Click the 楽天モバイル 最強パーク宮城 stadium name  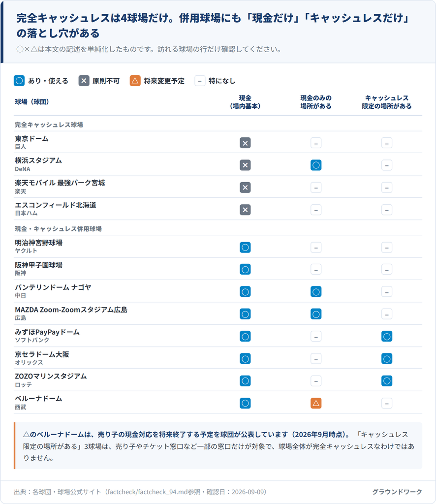pyautogui.click(x=60, y=183)
